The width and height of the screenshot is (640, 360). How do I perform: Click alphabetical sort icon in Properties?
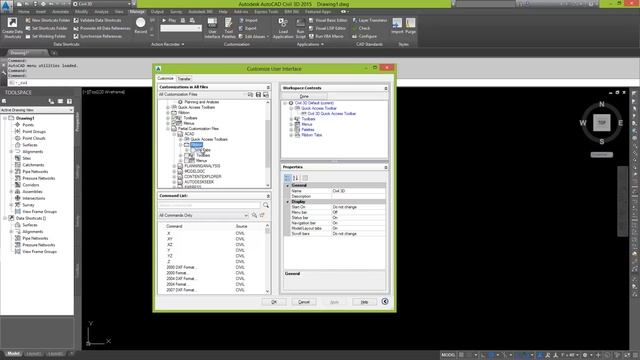click(x=296, y=178)
